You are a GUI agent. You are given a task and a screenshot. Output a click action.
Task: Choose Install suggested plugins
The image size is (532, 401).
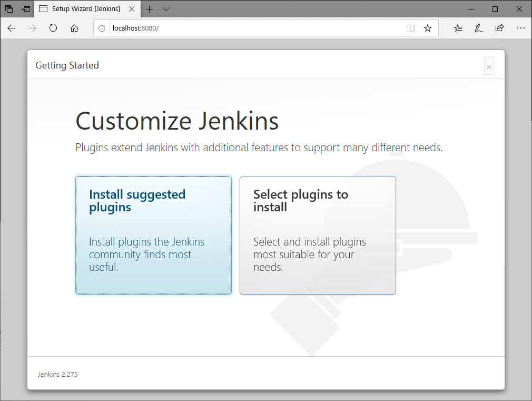click(153, 235)
